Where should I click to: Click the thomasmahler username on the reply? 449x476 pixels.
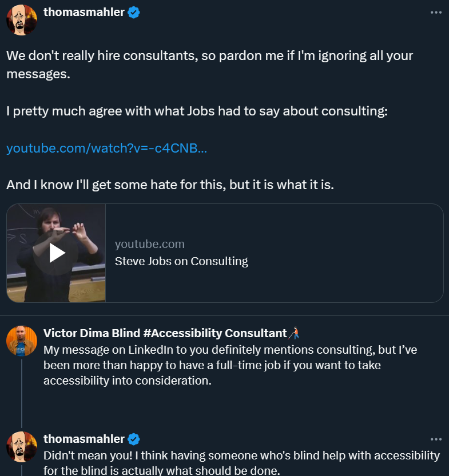(84, 439)
